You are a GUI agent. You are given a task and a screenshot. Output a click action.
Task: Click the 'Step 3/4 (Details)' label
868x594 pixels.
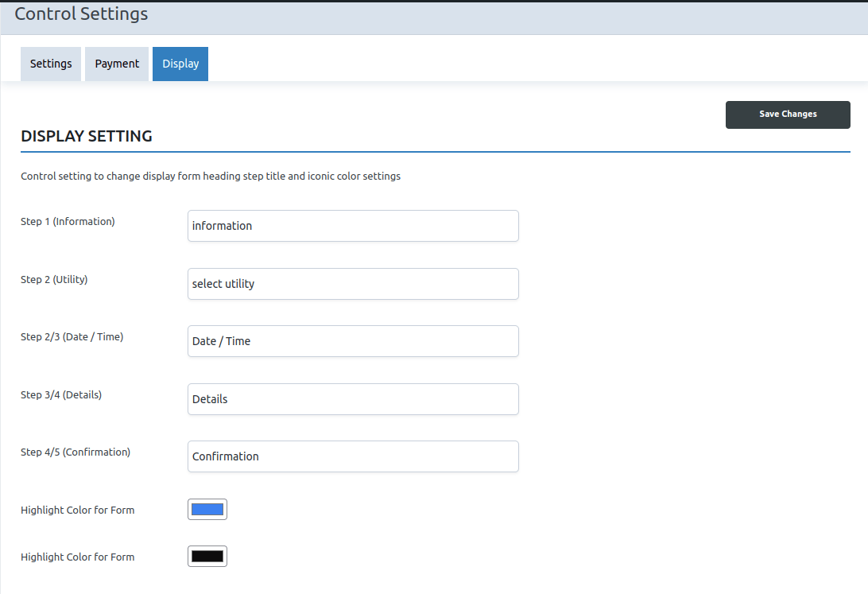tap(61, 395)
